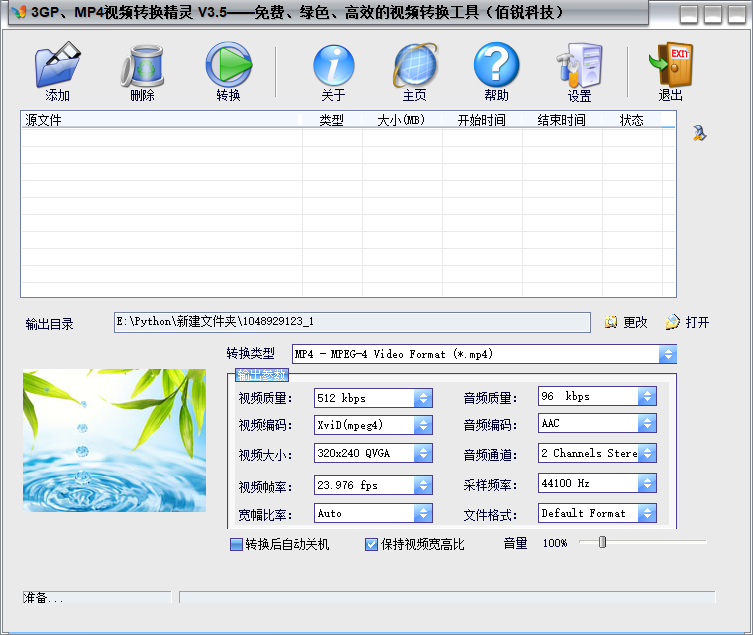This screenshot has height=635, width=753.
Task: Click the 状态 column header
Action: [x=632, y=120]
